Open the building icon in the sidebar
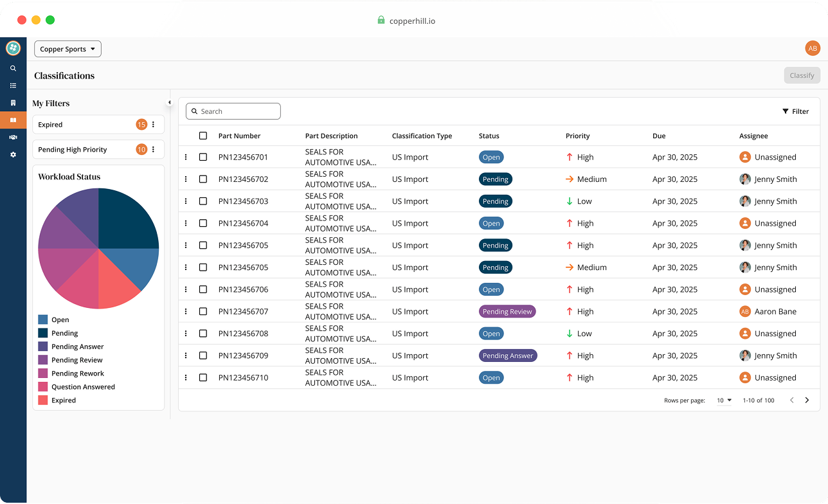 pos(13,103)
